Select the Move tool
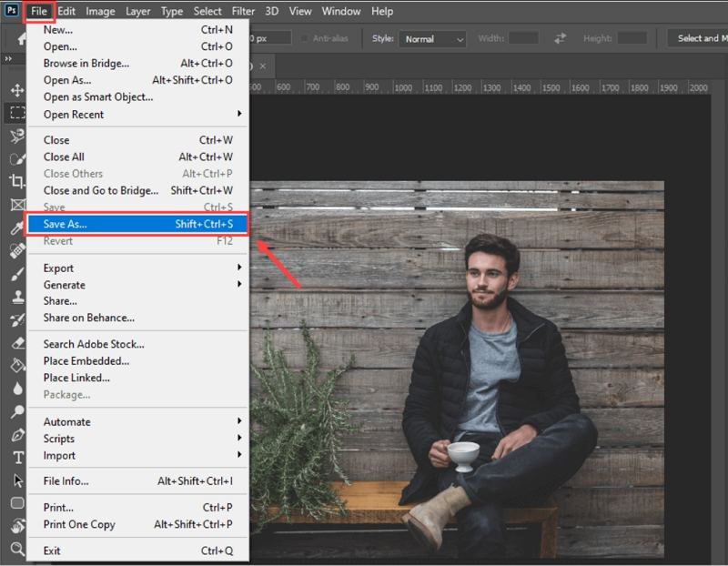Image resolution: width=728 pixels, height=566 pixels. click(x=16, y=91)
